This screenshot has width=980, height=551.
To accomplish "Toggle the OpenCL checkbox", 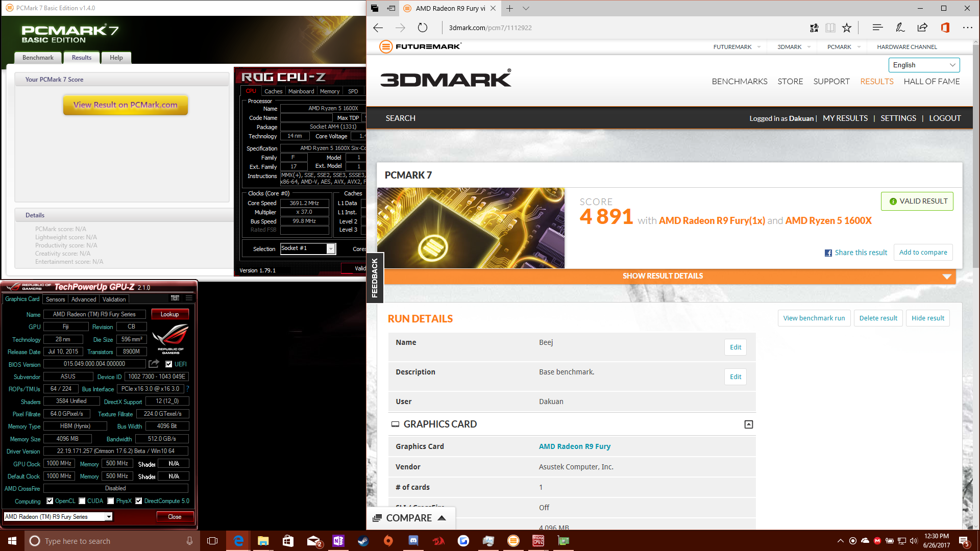I will (50, 501).
